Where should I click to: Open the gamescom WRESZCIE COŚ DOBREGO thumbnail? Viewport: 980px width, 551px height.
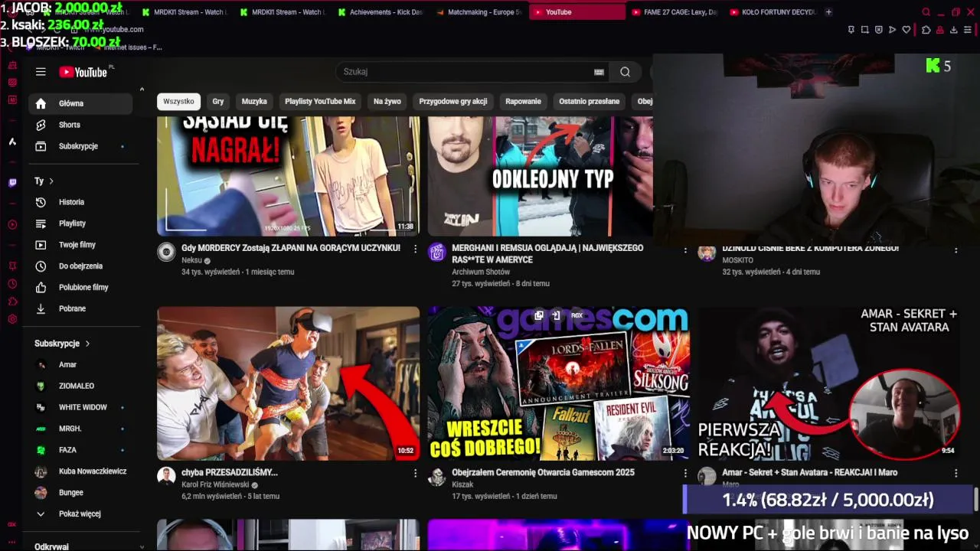[558, 383]
